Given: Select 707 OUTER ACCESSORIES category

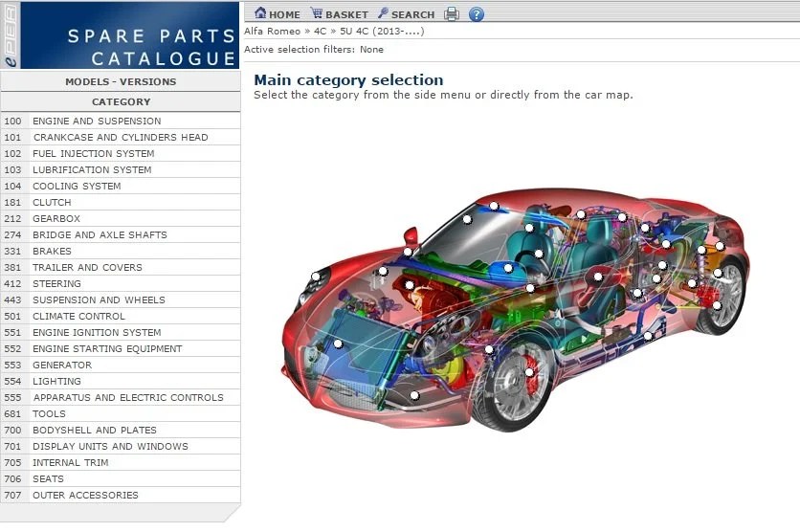Looking at the screenshot, I should 121,496.
